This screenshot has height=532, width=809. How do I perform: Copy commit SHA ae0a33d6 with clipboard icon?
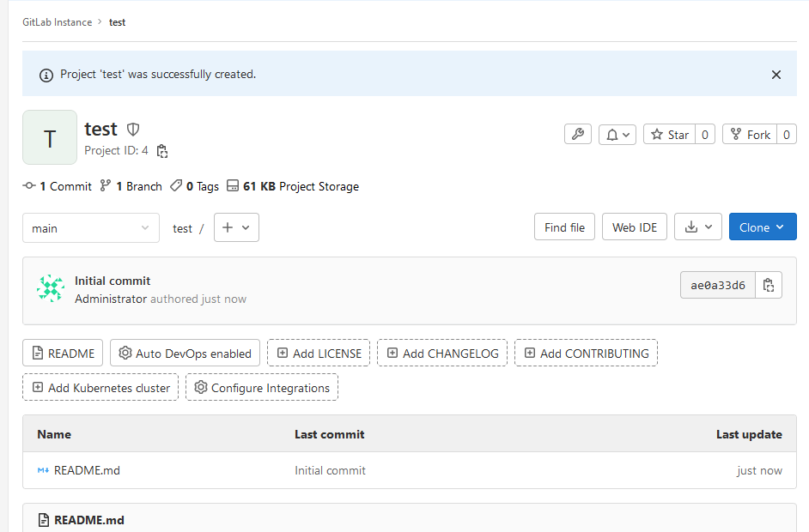pos(769,284)
